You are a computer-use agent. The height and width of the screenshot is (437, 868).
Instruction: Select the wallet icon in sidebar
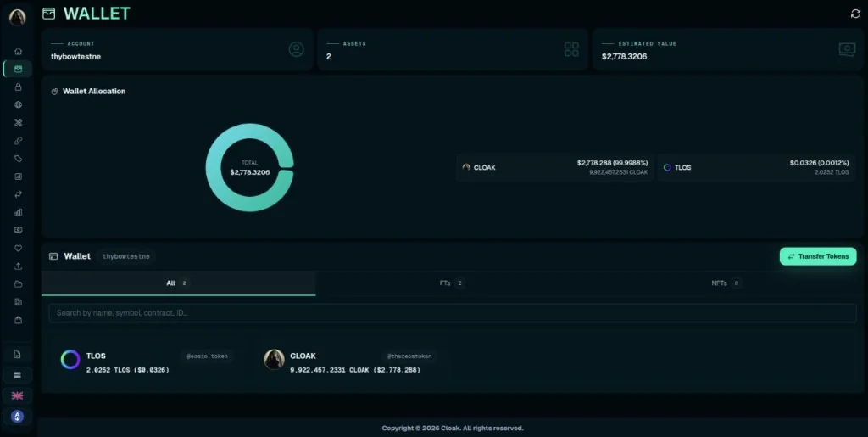[x=19, y=69]
